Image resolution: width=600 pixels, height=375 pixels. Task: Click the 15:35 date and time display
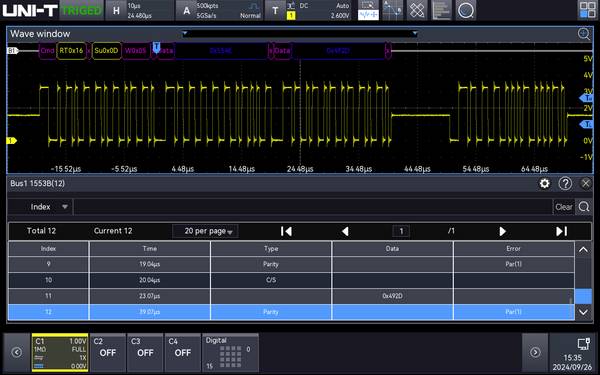pyautogui.click(x=572, y=362)
